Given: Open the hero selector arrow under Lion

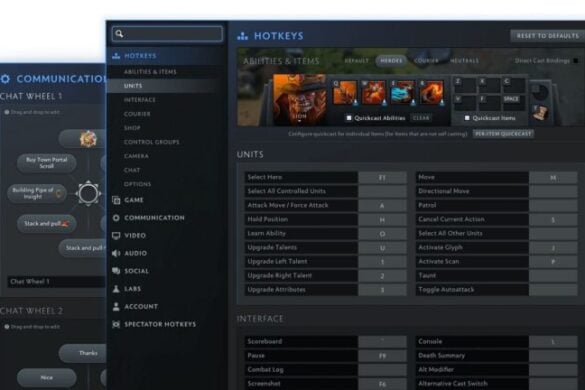Looking at the screenshot, I should tap(299, 121).
